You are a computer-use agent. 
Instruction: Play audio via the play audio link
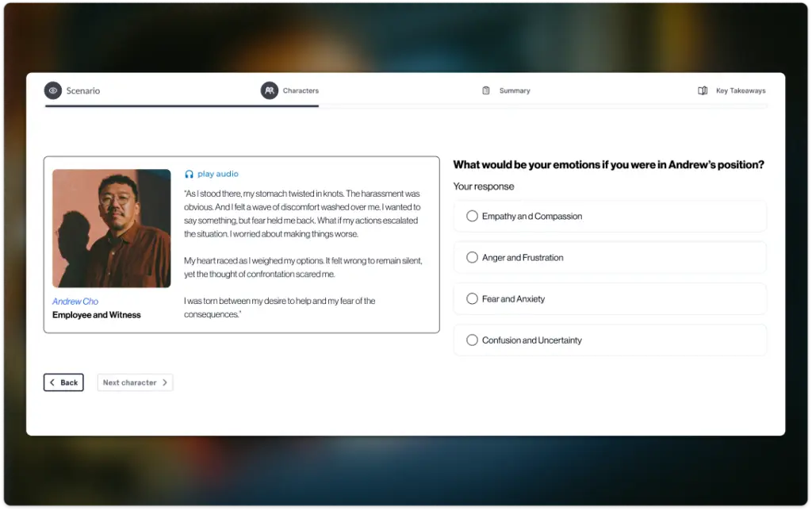point(218,174)
